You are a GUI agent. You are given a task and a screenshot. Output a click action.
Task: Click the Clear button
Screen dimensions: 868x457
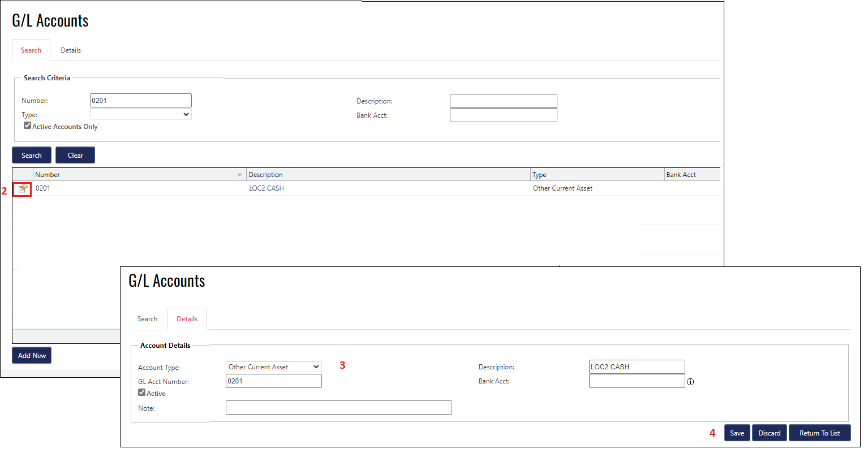click(x=75, y=156)
